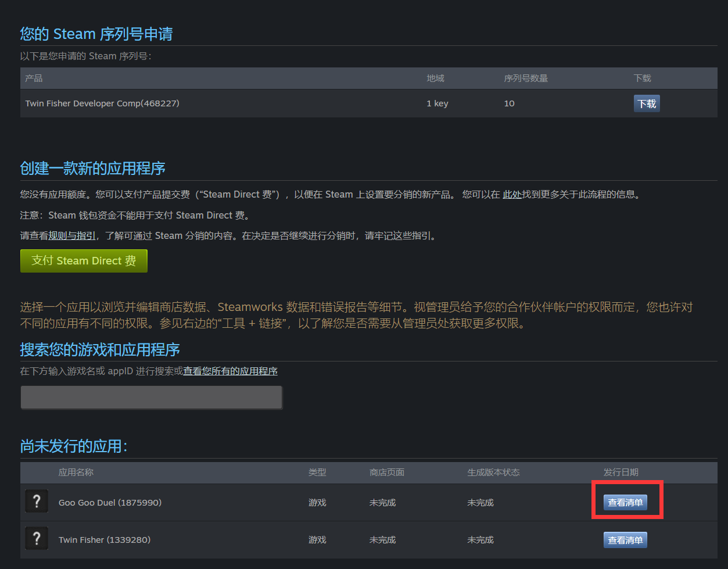
Task: Click Goo Goo Duel's store page 未完成 status
Action: [x=382, y=503]
